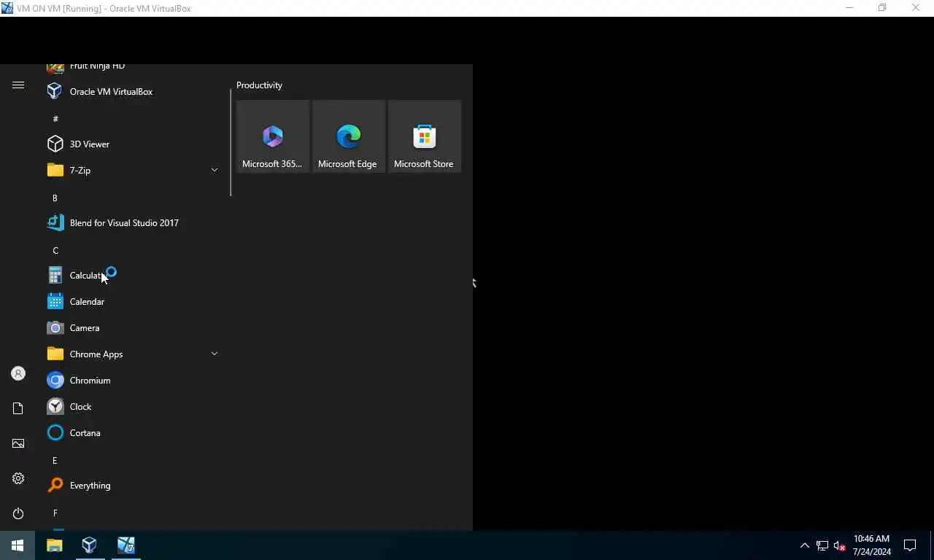Open Settings gear in the Start sidebar
Screen dimensions: 934x560
click(x=18, y=478)
